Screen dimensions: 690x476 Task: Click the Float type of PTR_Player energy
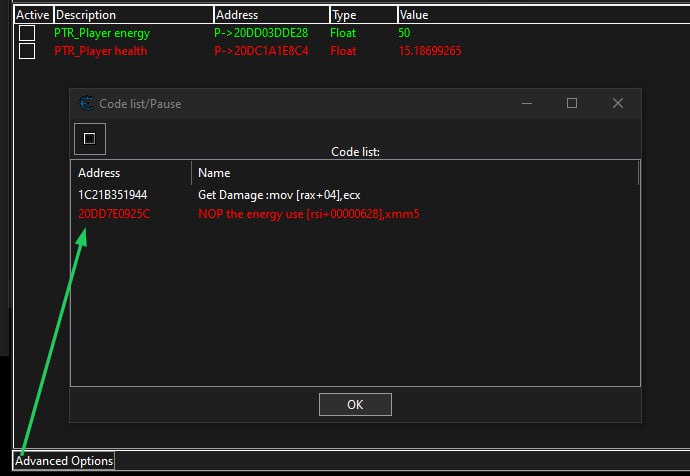tap(343, 33)
